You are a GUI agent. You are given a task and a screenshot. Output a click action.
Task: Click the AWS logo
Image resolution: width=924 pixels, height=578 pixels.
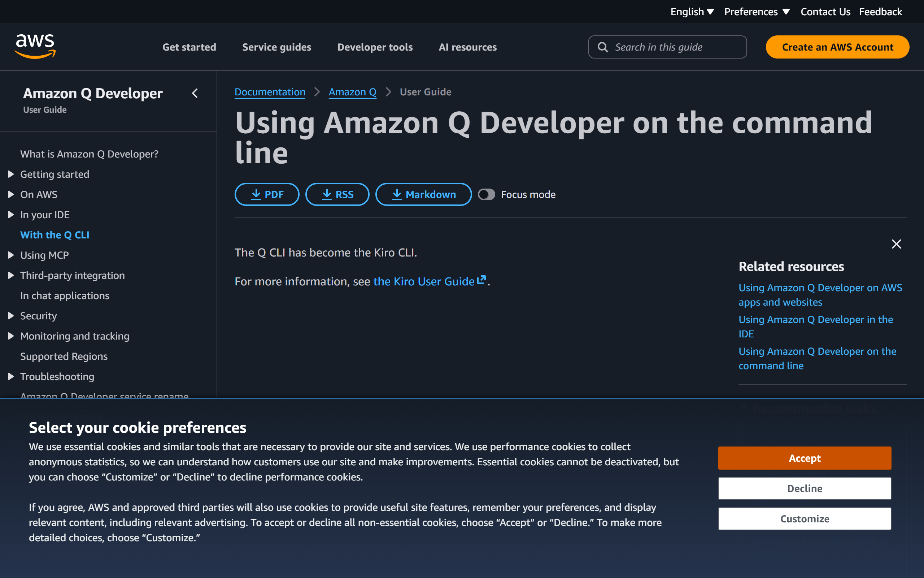[35, 46]
